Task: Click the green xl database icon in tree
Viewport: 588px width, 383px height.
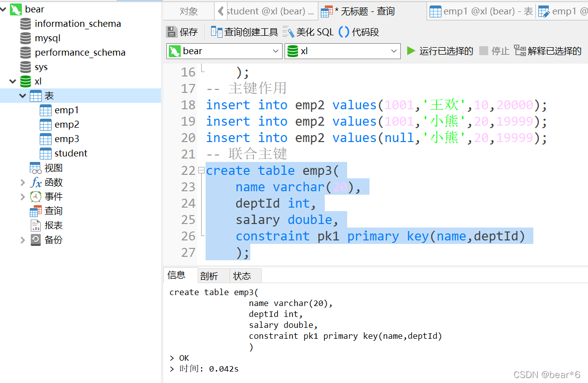Action: tap(25, 81)
